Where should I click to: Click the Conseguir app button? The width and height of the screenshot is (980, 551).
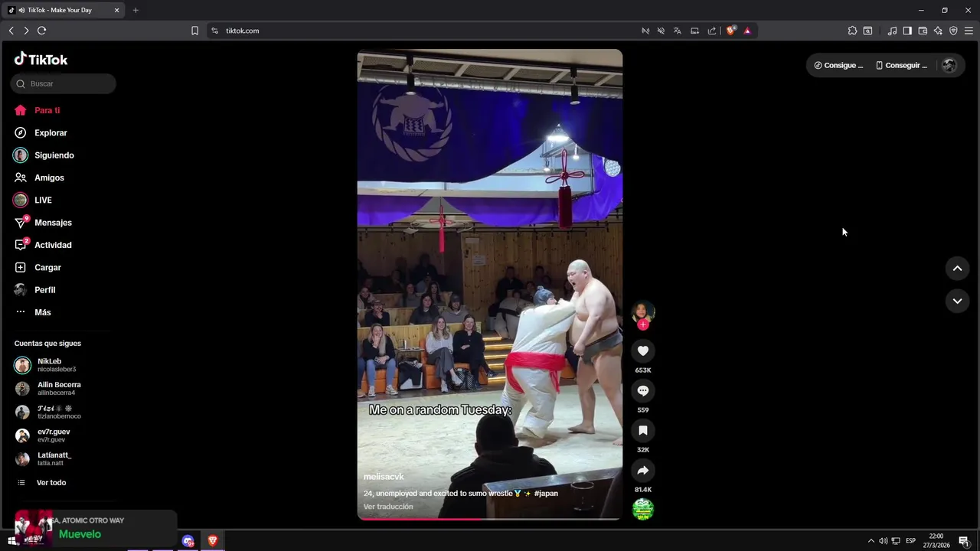click(901, 65)
